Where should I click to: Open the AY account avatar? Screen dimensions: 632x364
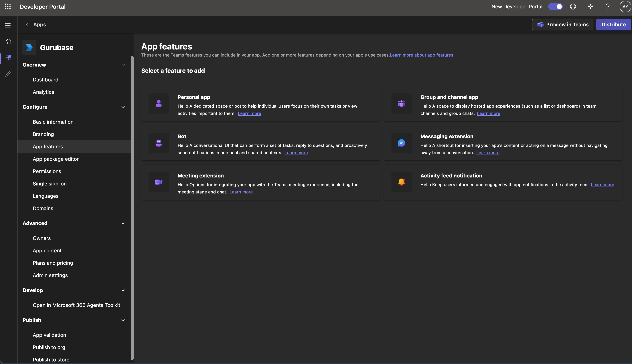(x=625, y=7)
